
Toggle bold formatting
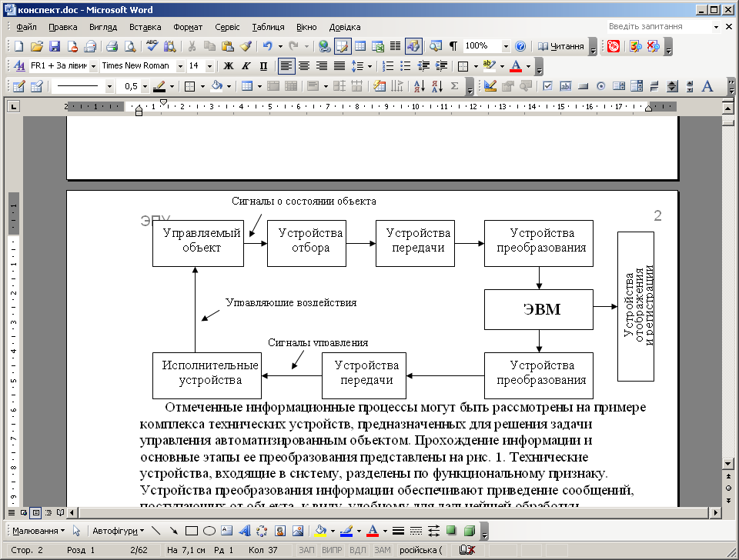pos(229,66)
